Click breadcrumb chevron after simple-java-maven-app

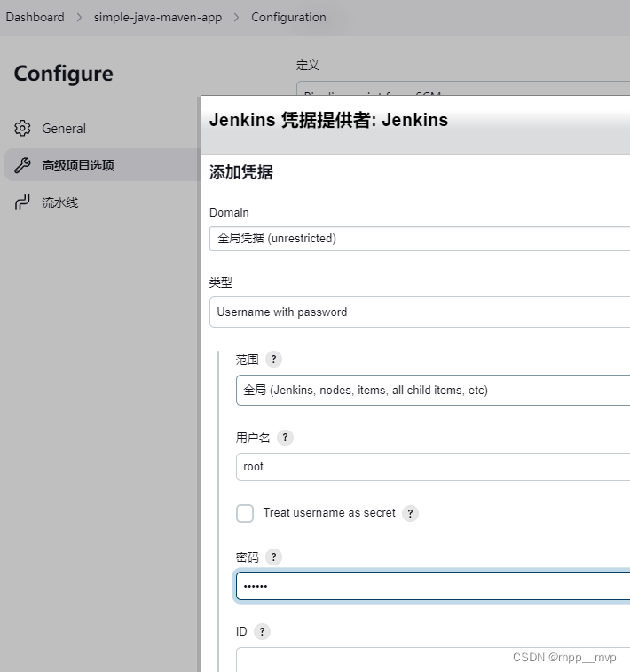click(x=236, y=18)
